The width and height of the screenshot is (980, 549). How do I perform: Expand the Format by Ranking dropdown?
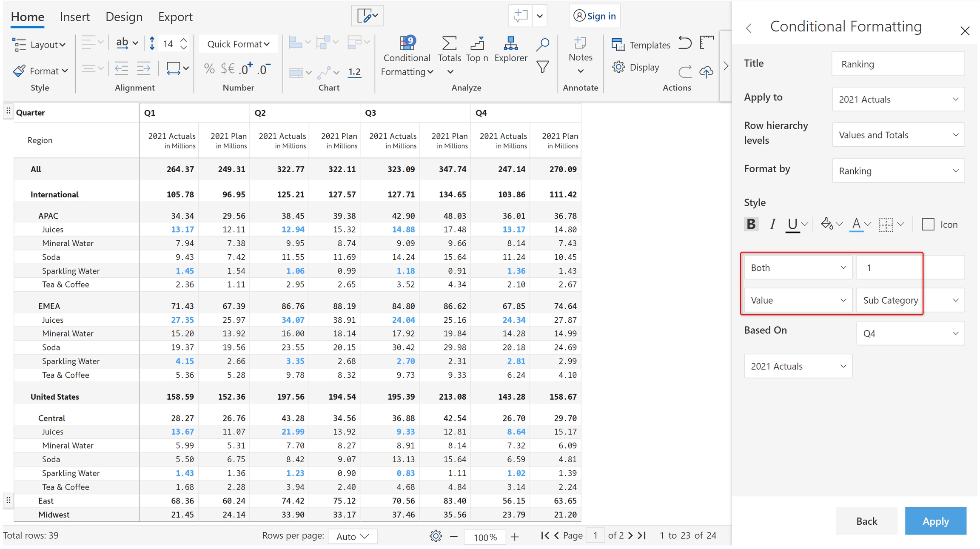tap(898, 171)
